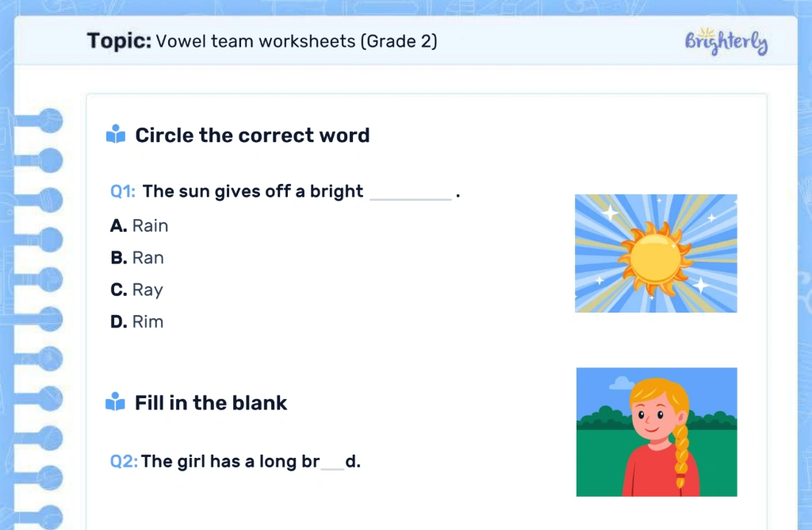Choose answer option B. Ran
The image size is (812, 530).
137,258
